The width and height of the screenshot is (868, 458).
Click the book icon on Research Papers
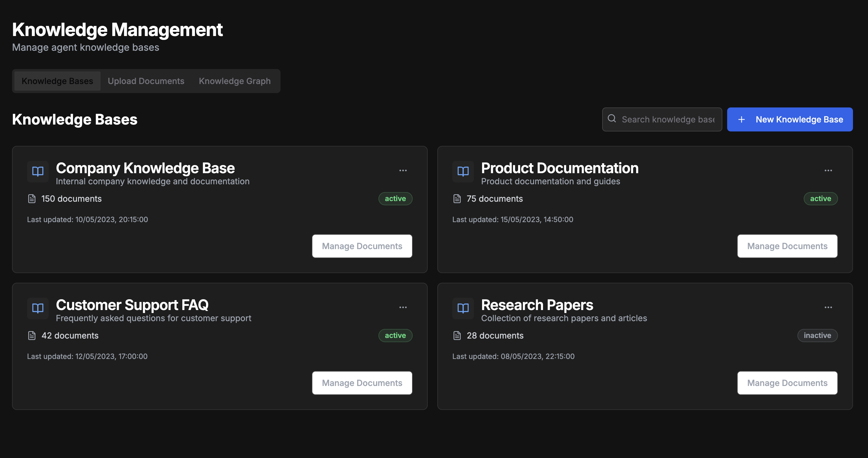(463, 308)
